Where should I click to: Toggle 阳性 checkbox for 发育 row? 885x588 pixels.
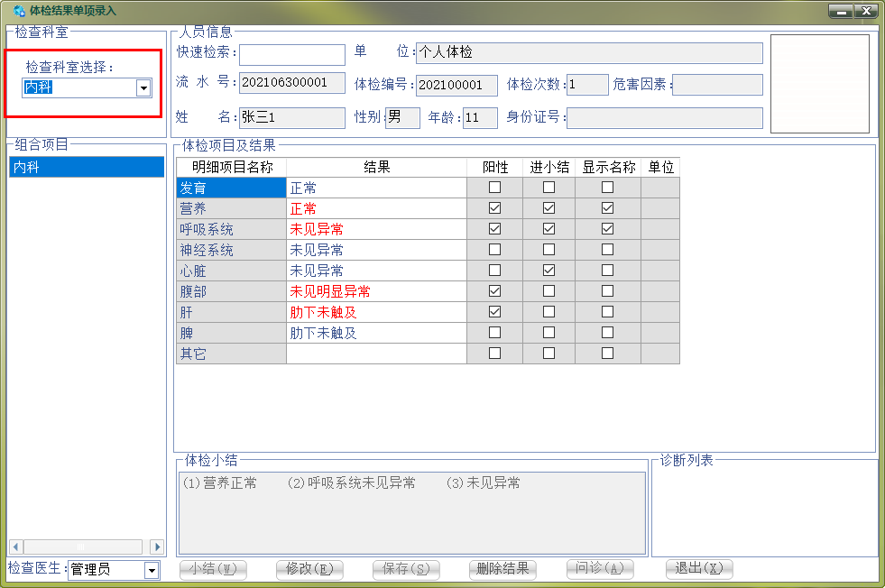coord(494,188)
